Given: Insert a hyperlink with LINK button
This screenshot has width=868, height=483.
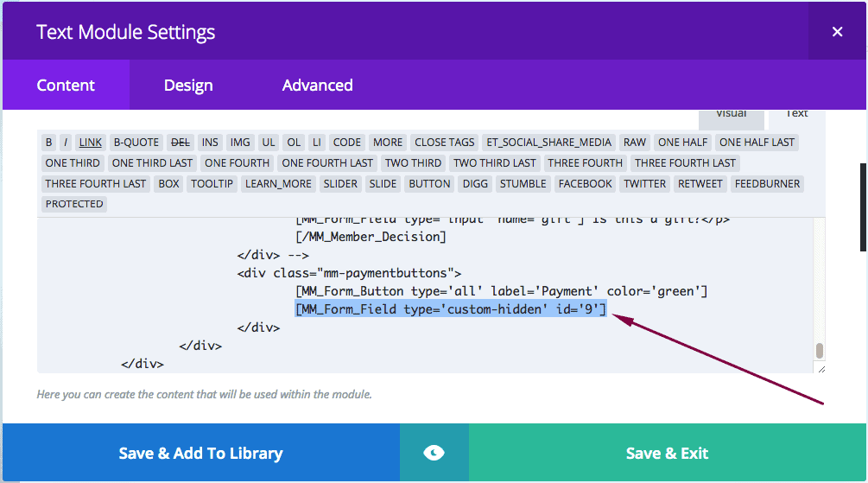Looking at the screenshot, I should (x=90, y=143).
